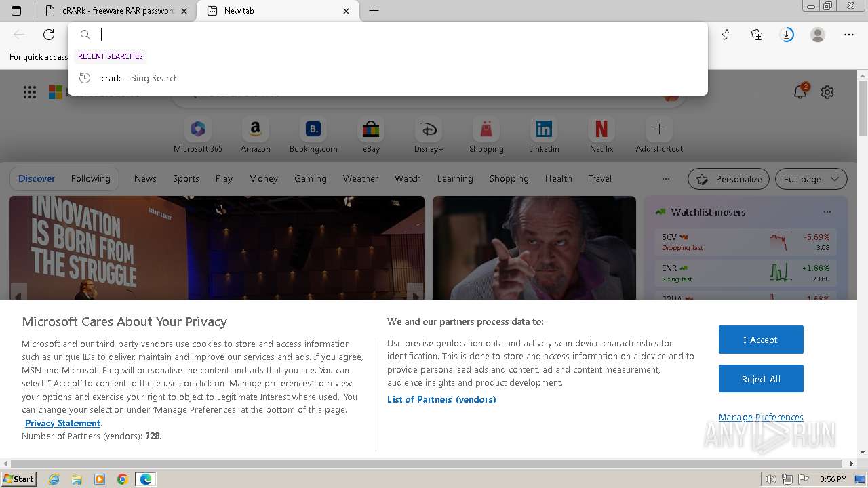Select the New tab tab
The image size is (868, 488).
pyautogui.click(x=278, y=11)
